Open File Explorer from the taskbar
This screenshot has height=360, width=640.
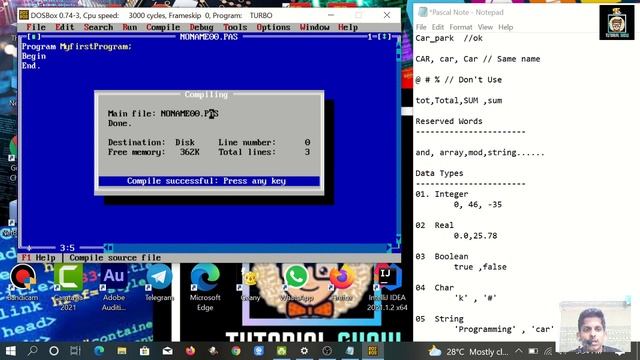122,351
